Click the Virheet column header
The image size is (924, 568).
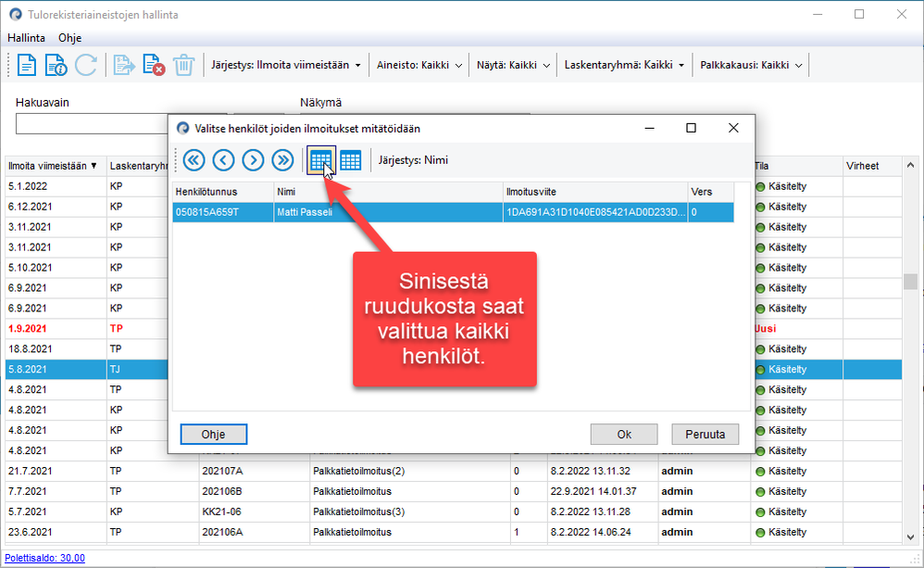pos(872,167)
